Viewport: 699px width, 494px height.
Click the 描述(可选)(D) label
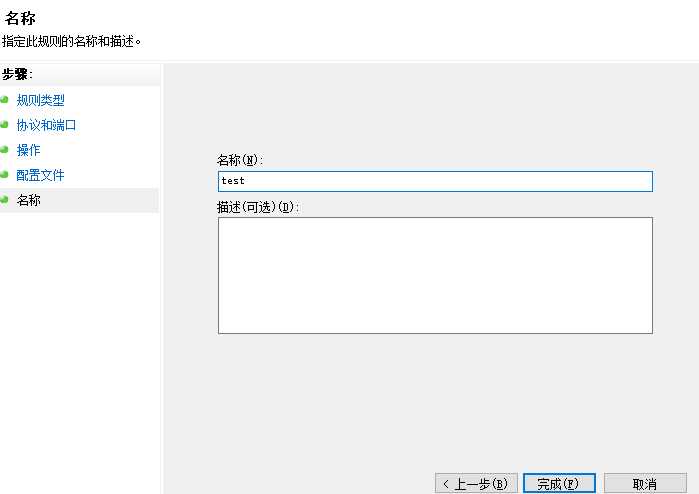coord(258,207)
